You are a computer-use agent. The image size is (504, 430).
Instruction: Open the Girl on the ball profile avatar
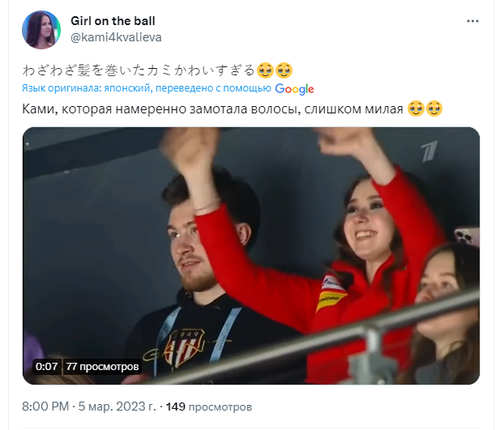pyautogui.click(x=41, y=30)
